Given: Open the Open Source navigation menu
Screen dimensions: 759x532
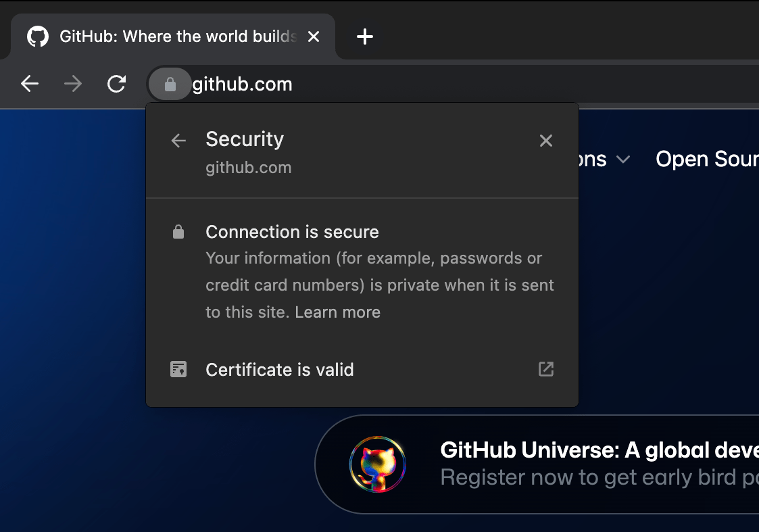Looking at the screenshot, I should point(707,159).
